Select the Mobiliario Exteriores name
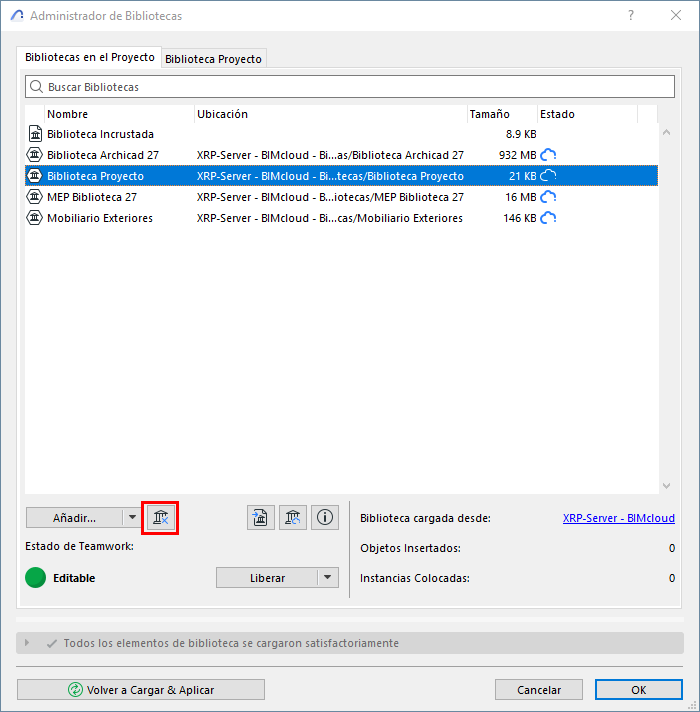The height and width of the screenshot is (712, 700). click(100, 218)
